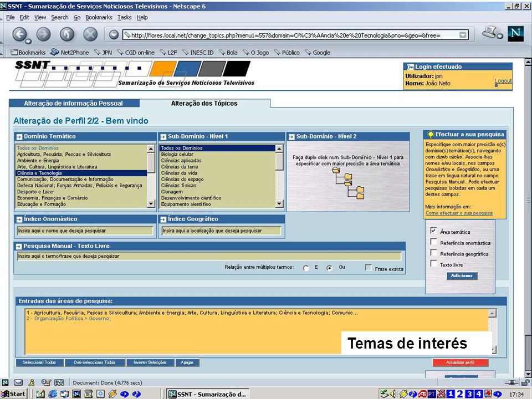Click the Print icon in toolbar
This screenshot has width=532, height=399.
coord(490,33)
